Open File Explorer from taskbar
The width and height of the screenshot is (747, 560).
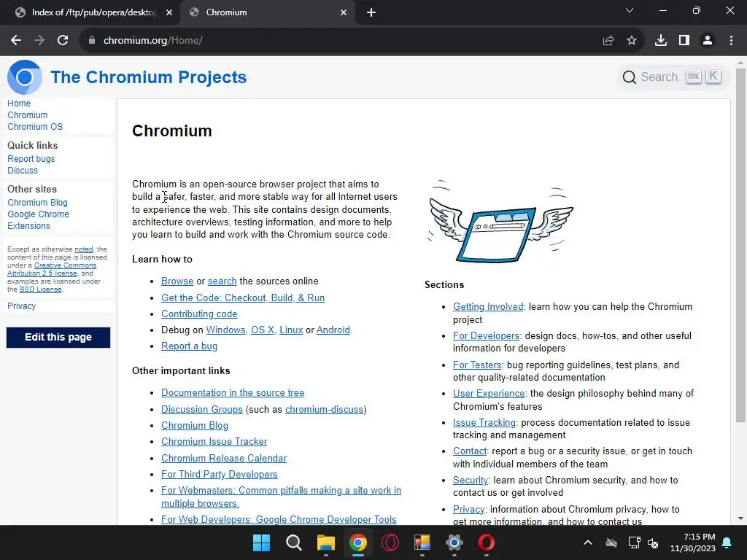[x=326, y=542]
